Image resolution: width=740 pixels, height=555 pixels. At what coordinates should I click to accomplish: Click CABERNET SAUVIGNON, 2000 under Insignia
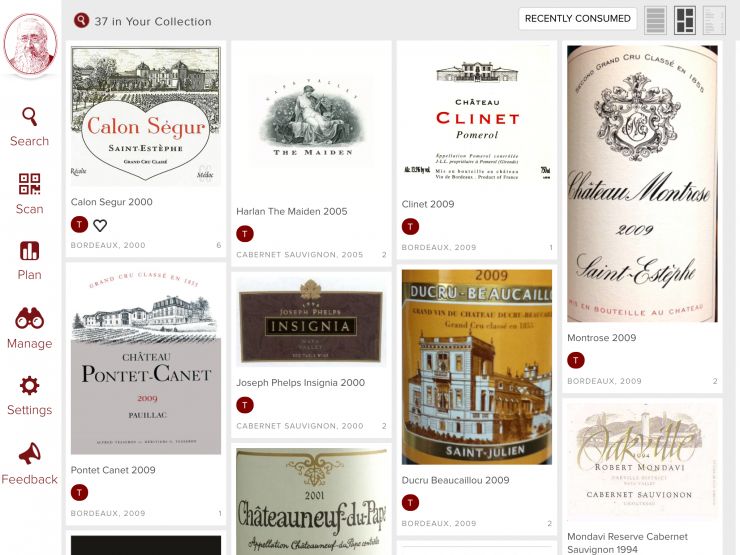[x=300, y=426]
